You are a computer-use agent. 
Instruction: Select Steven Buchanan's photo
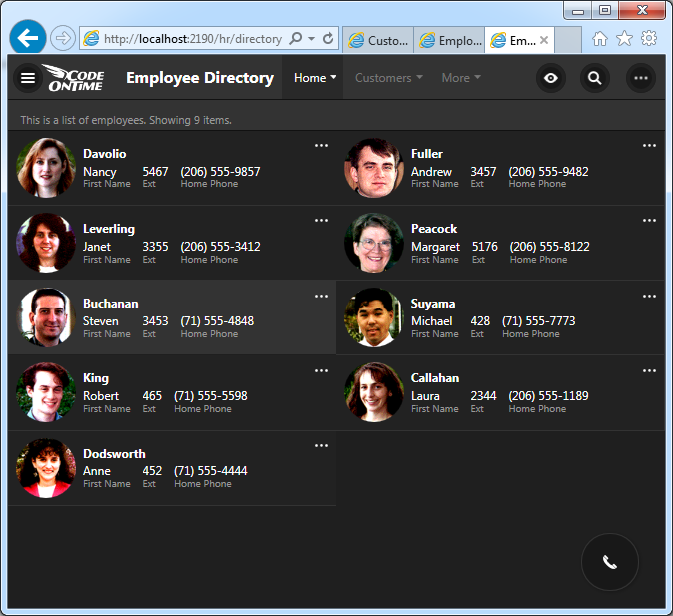(x=46, y=317)
